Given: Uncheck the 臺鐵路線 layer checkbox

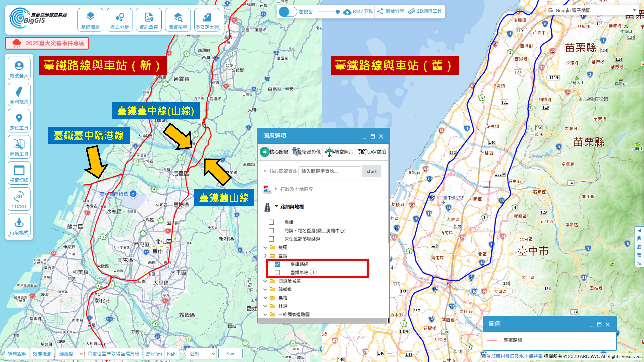Looking at the screenshot, I should pos(277,264).
